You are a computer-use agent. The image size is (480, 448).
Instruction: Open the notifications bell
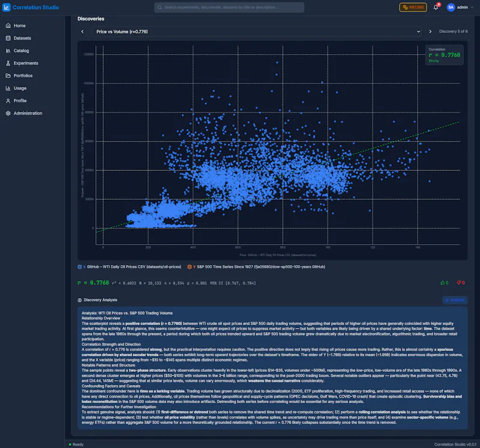pyautogui.click(x=436, y=7)
